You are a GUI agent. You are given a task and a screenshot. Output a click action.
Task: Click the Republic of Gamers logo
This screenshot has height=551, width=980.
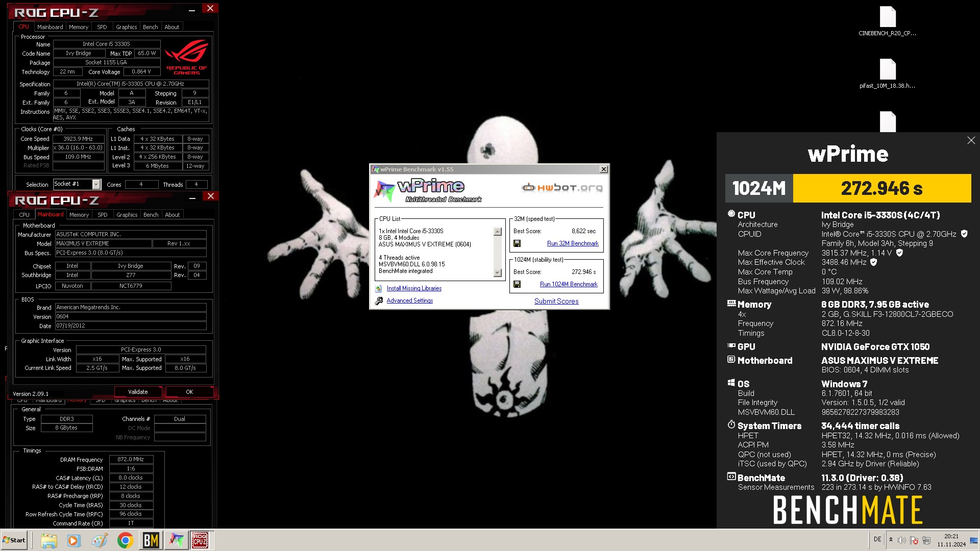point(187,57)
